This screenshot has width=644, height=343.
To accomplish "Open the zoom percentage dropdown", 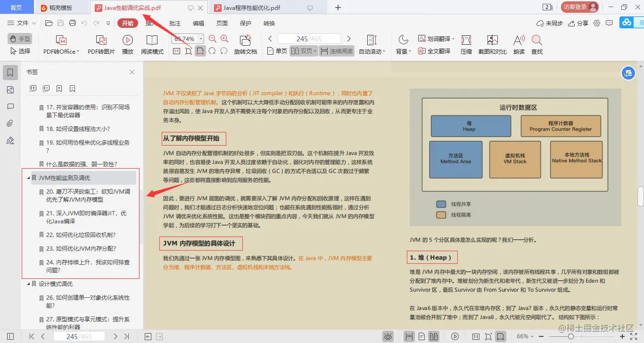I will click(x=200, y=38).
